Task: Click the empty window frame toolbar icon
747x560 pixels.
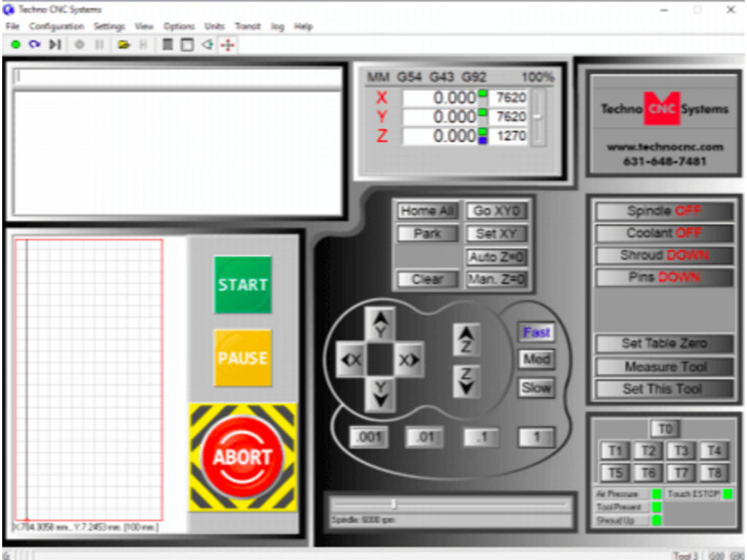Action: [x=187, y=44]
